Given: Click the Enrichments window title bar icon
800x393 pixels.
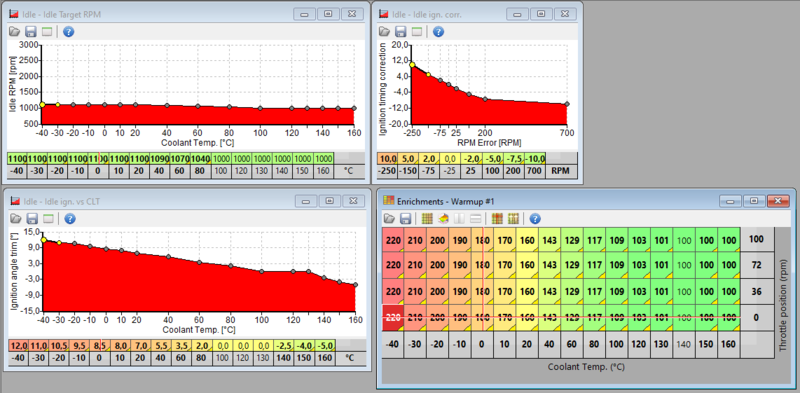Looking at the screenshot, I should (388, 201).
